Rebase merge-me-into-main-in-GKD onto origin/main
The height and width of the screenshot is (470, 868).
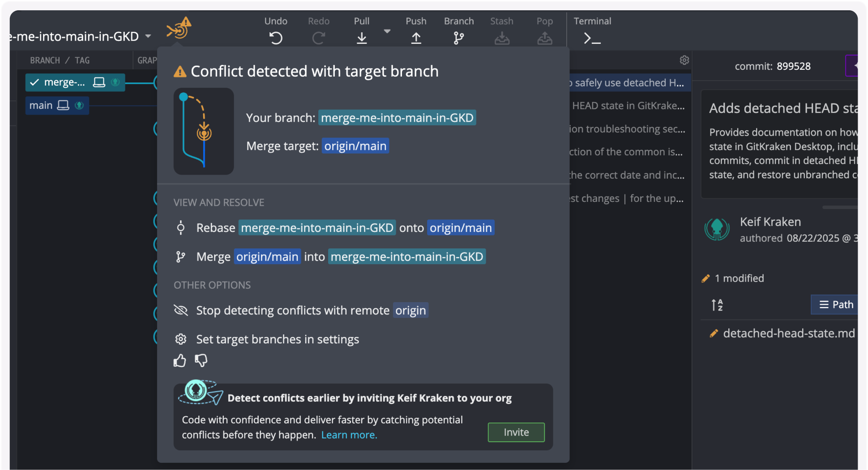(x=345, y=228)
